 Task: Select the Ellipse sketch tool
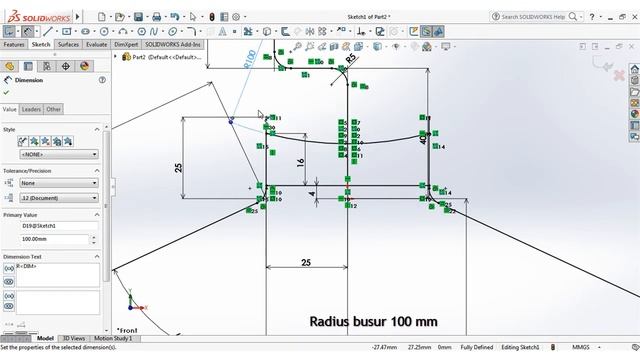click(x=173, y=31)
